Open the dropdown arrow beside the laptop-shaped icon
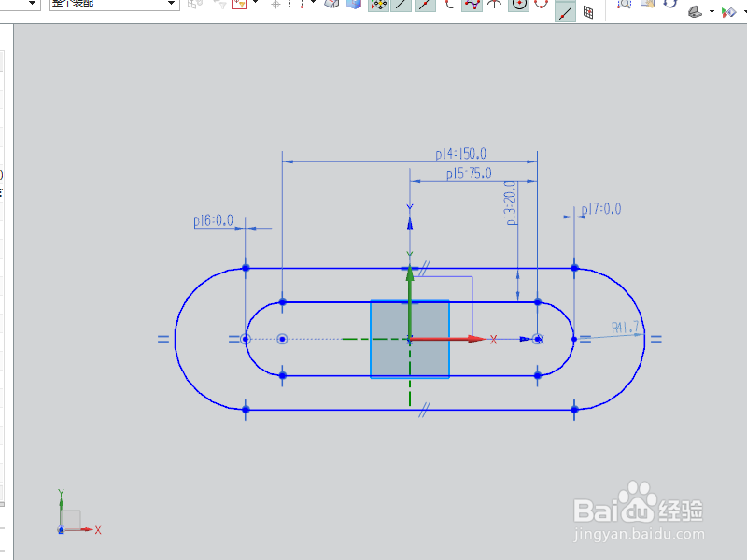This screenshot has height=560, width=747. coord(712,12)
